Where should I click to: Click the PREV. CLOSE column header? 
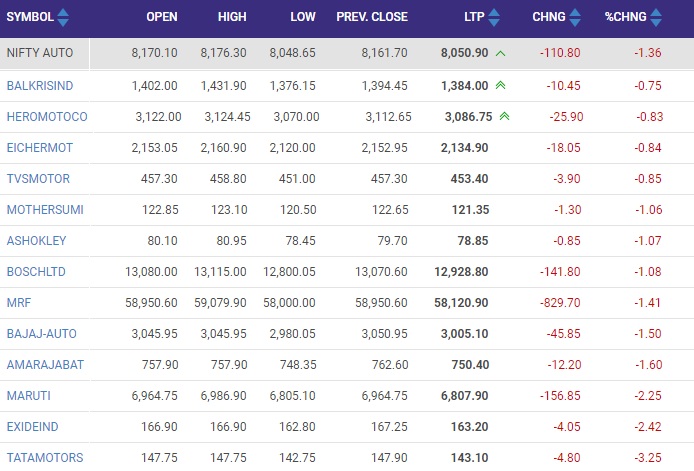click(372, 17)
